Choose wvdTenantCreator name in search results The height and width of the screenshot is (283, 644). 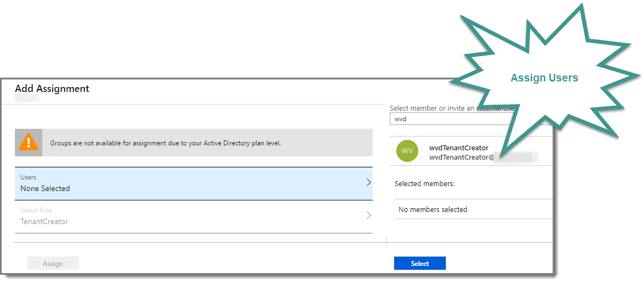point(459,148)
